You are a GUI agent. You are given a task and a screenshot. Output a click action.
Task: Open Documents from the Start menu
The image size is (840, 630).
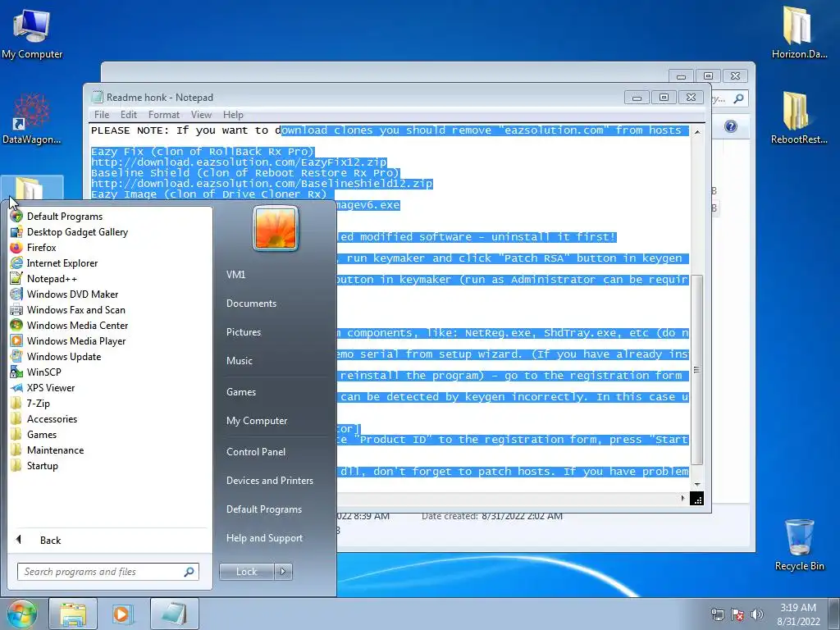point(251,304)
